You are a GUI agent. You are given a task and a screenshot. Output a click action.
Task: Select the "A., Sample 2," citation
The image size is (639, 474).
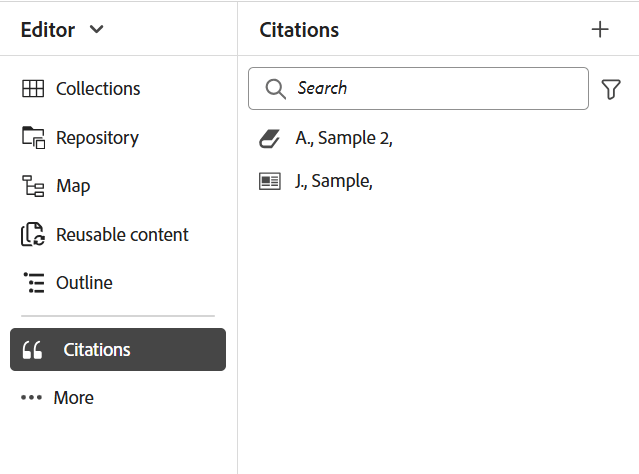[x=344, y=139]
